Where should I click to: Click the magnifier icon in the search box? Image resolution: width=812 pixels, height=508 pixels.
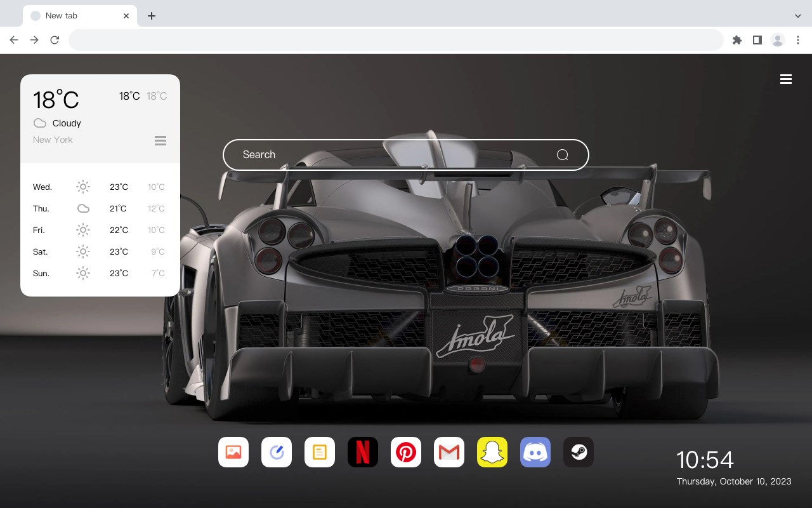563,155
